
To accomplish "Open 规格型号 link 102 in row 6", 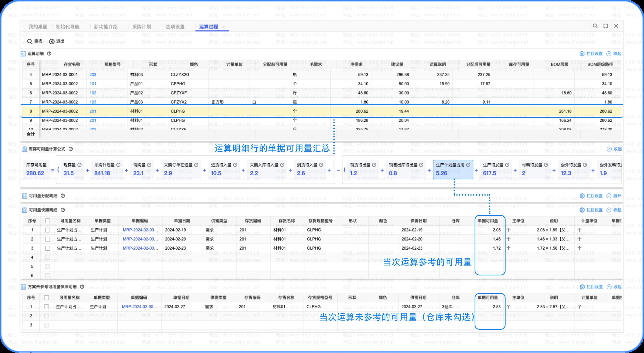I will click(93, 93).
